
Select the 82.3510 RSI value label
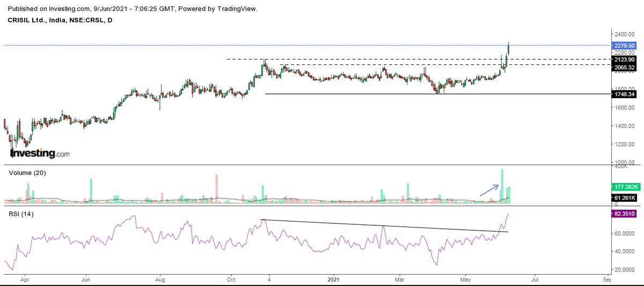tap(624, 213)
